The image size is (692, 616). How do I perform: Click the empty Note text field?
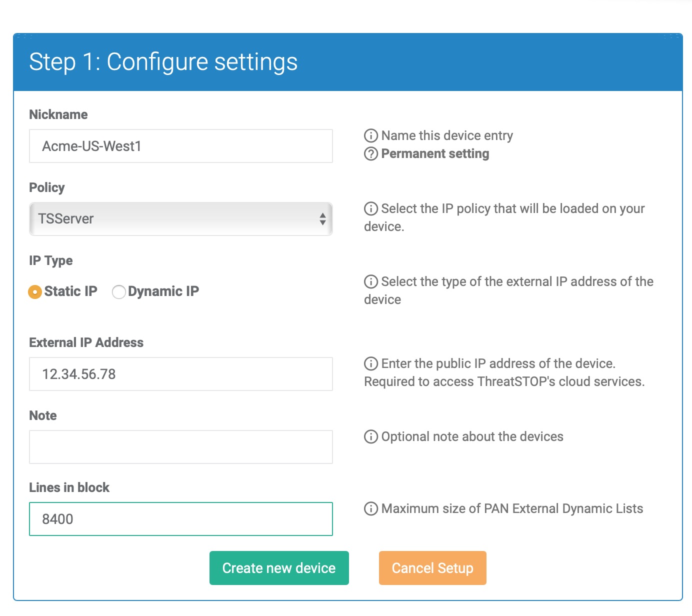point(181,447)
